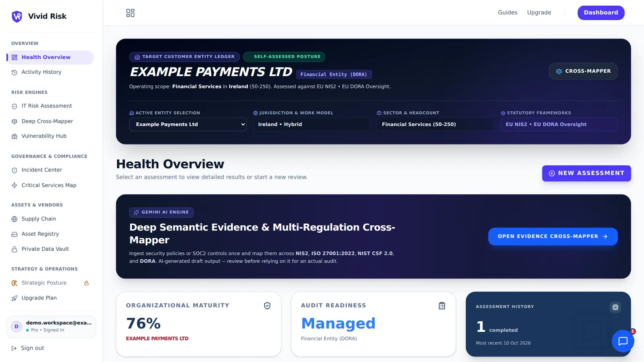The height and width of the screenshot is (362, 644).
Task: Open Incident Center
Action: [50, 170]
